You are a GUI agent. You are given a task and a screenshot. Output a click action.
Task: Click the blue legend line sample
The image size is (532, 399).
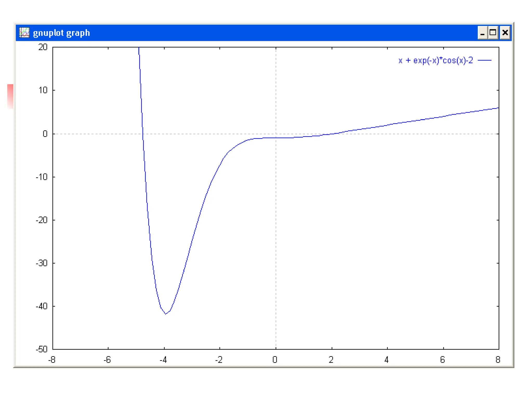click(484, 61)
